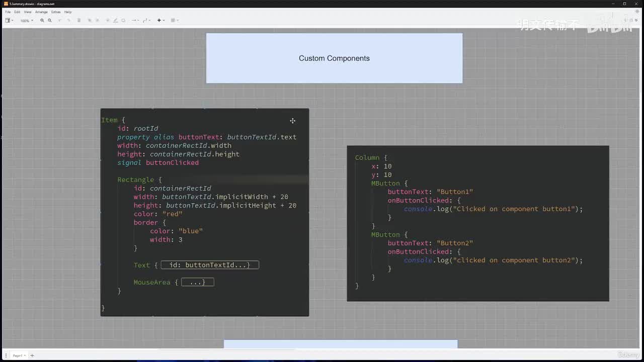Click the console.log 'Clicked on component button1' line
This screenshot has height=362, width=644.
[493, 209]
